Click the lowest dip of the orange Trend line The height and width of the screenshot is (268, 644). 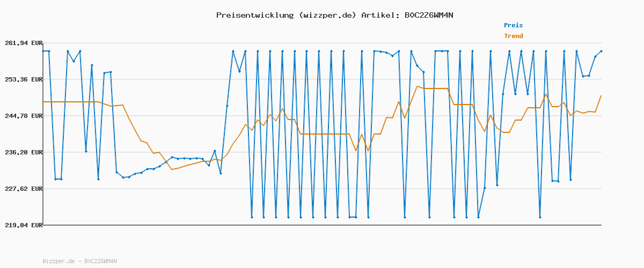[172, 169]
